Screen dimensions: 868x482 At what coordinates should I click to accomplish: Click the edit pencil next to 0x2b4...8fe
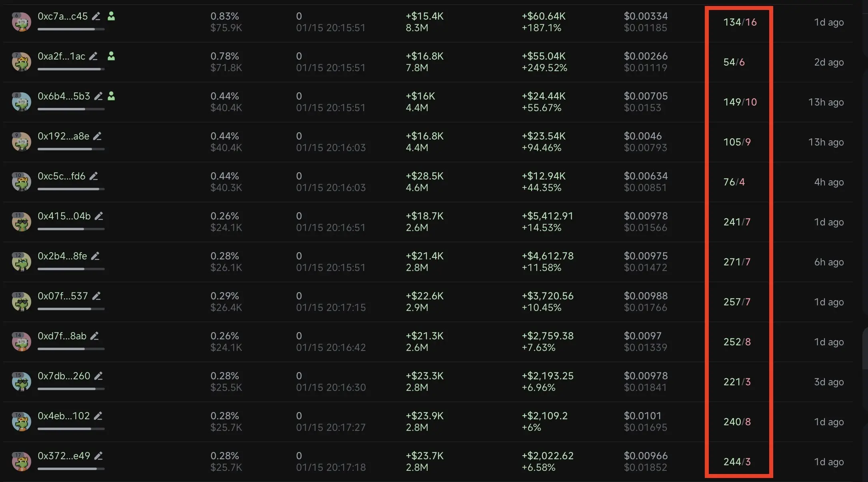pos(95,256)
